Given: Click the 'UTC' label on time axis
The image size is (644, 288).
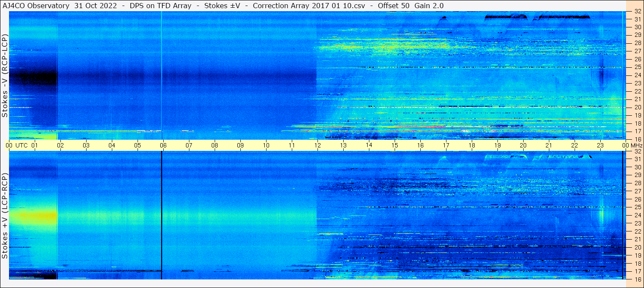Looking at the screenshot, I should tap(21, 145).
